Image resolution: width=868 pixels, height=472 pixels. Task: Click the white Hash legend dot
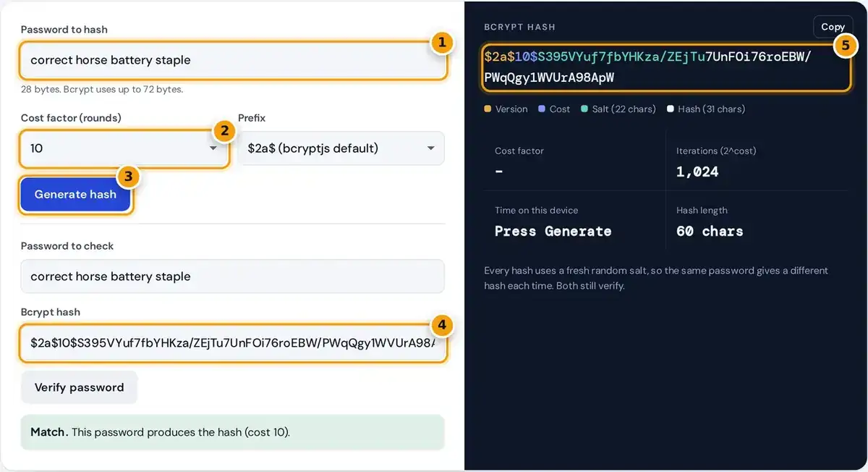[x=670, y=109]
